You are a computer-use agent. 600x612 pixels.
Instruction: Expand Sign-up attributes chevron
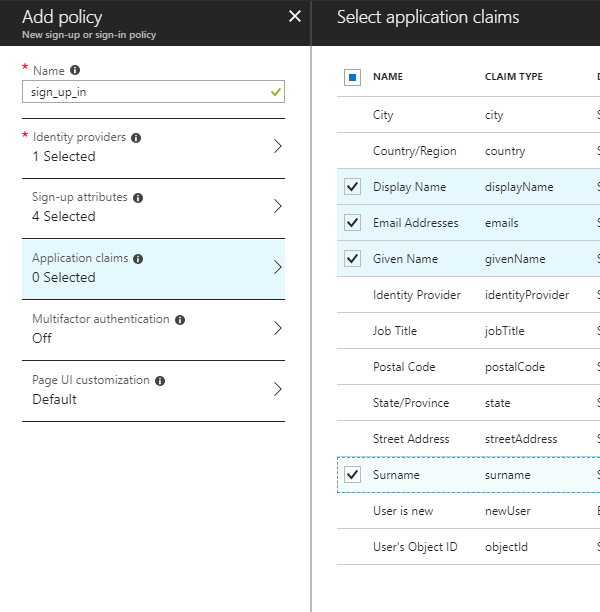(x=277, y=207)
